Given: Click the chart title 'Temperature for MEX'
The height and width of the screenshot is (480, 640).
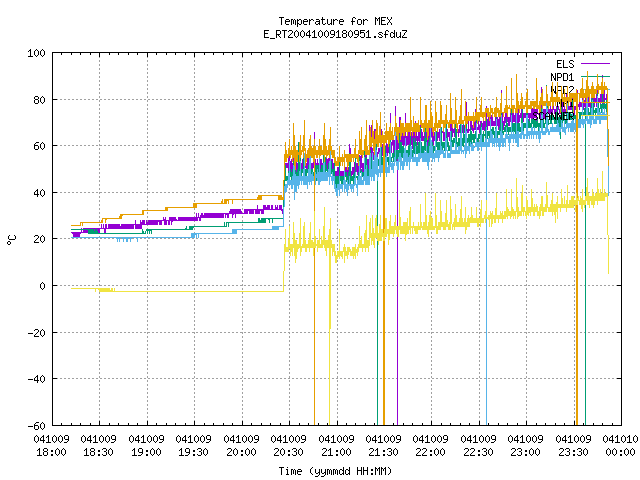Looking at the screenshot, I should [x=335, y=21].
